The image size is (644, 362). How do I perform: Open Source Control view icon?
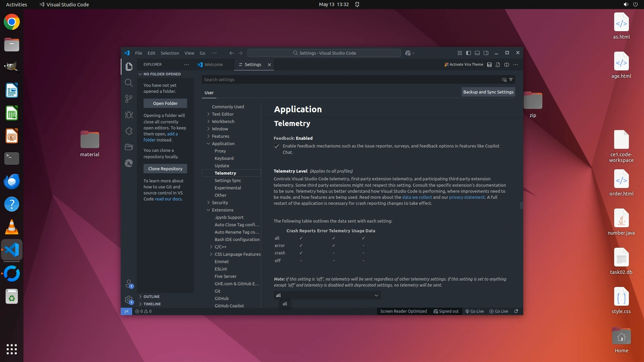129,99
